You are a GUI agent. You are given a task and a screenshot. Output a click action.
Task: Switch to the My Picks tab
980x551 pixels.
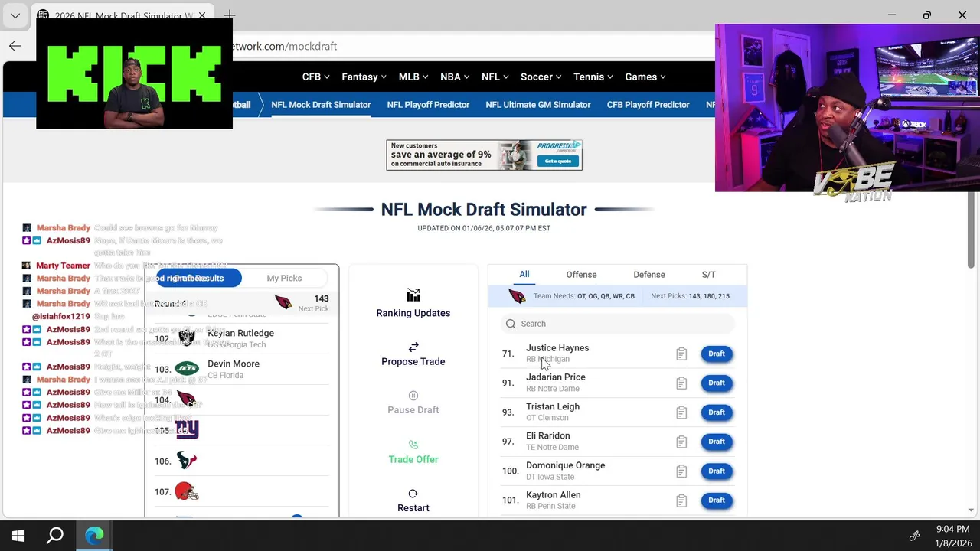(x=284, y=279)
